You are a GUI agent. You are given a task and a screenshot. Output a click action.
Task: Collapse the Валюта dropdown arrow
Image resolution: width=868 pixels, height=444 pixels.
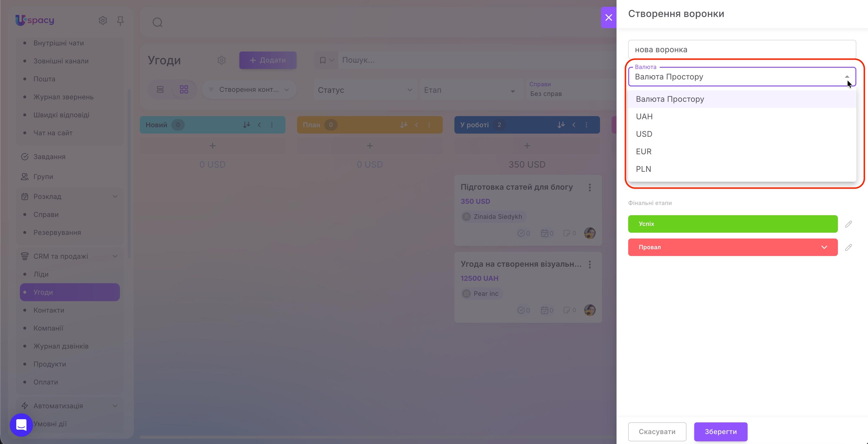(x=847, y=77)
